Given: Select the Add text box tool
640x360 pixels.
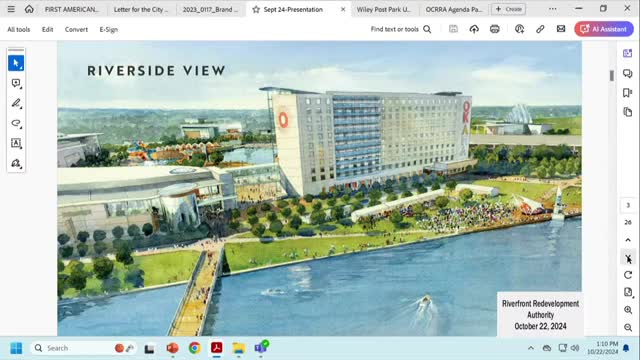Looking at the screenshot, I should 16,143.
